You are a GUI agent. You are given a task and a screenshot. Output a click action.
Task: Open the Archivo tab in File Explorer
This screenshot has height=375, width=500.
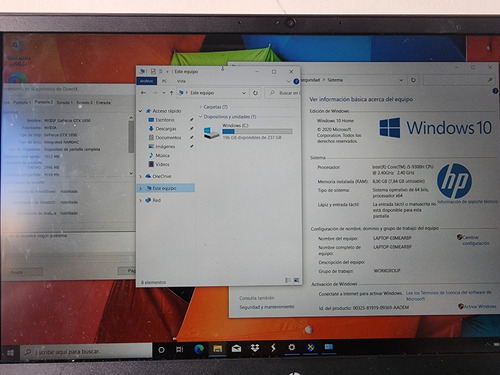[x=146, y=81]
